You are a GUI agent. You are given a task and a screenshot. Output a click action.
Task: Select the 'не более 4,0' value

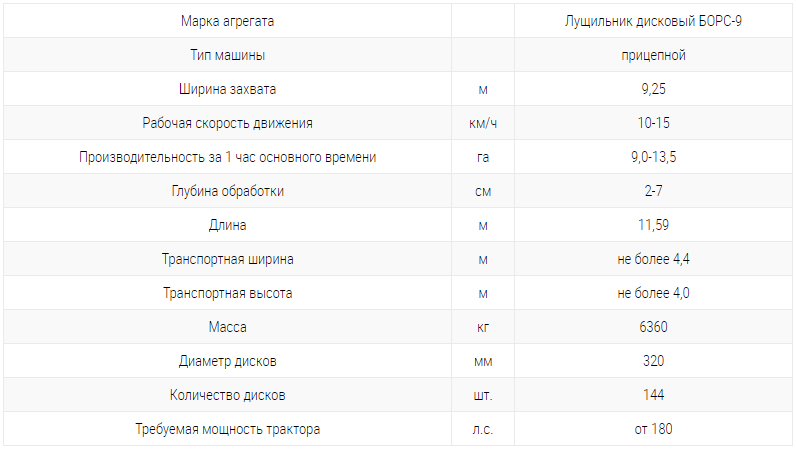tap(654, 293)
